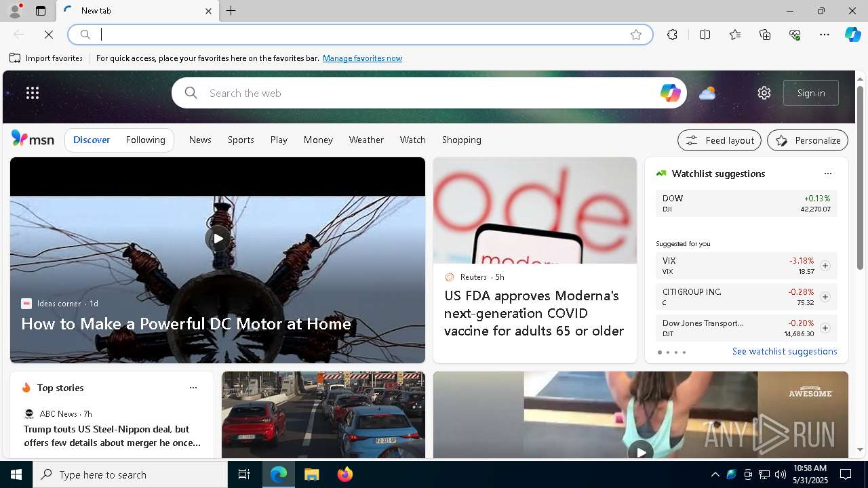Open the News section

[x=200, y=140]
